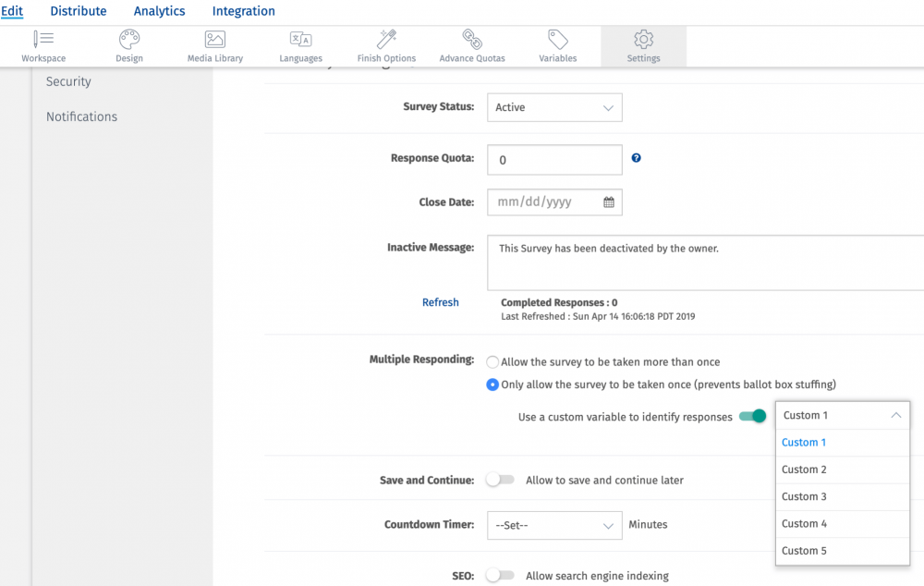
Task: Open the Design palette icon
Action: click(x=129, y=40)
